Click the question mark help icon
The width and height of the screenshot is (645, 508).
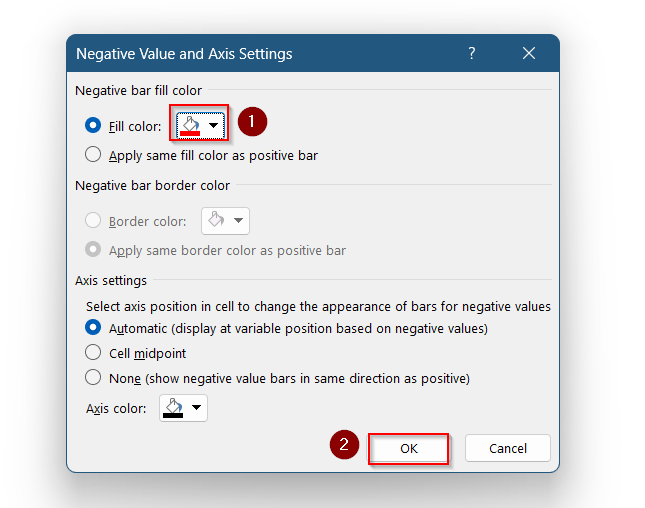pyautogui.click(x=471, y=53)
